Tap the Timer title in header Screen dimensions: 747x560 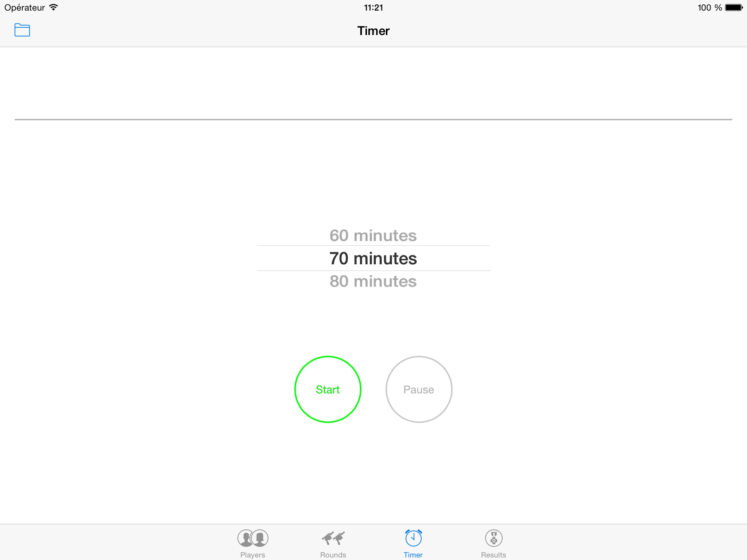tap(373, 31)
